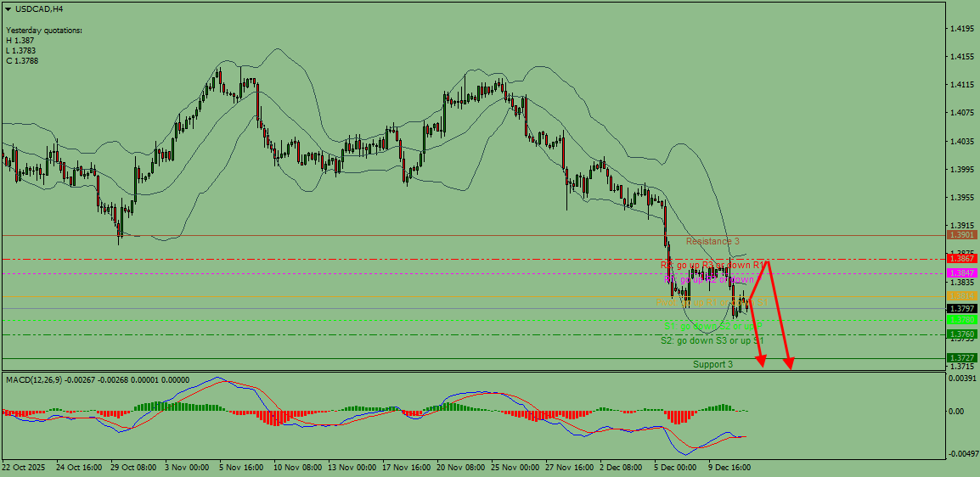The height and width of the screenshot is (477, 980).
Task: Click the 0.00391 MACD scale value
Action: (961, 379)
